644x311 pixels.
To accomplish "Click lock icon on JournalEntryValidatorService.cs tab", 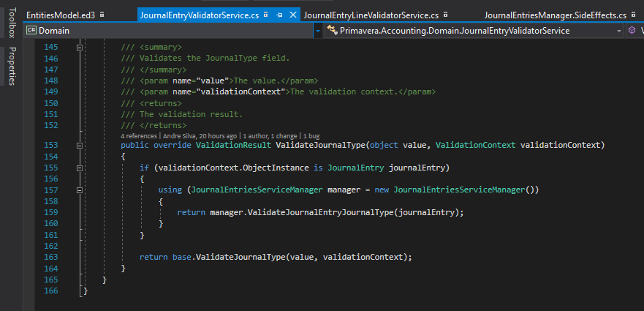I will pos(266,15).
